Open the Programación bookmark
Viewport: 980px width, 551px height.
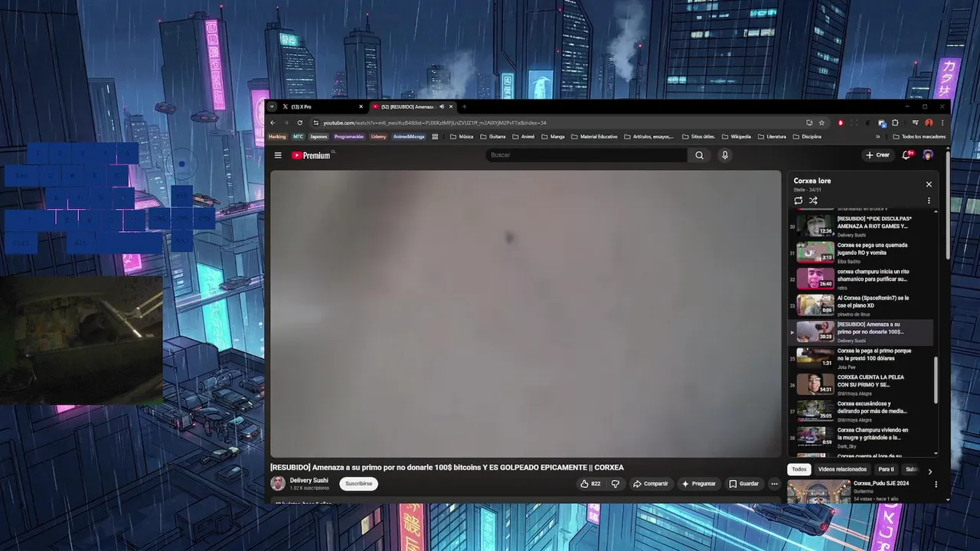pyautogui.click(x=348, y=137)
